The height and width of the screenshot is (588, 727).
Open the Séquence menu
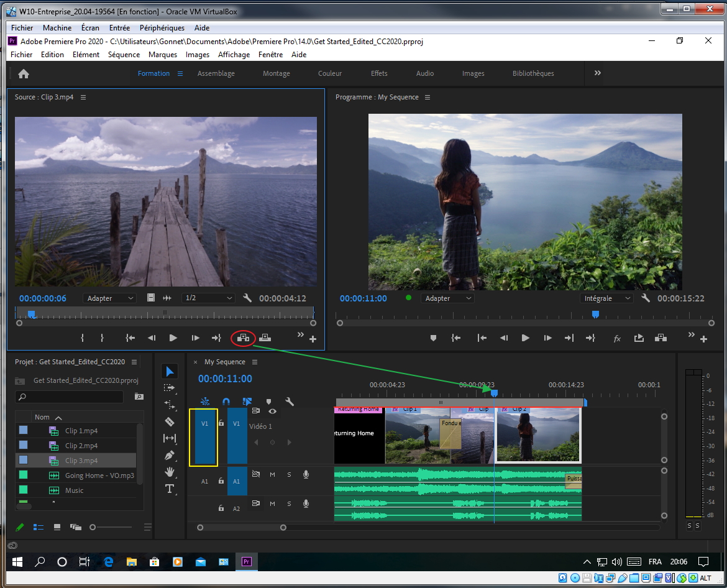click(124, 55)
